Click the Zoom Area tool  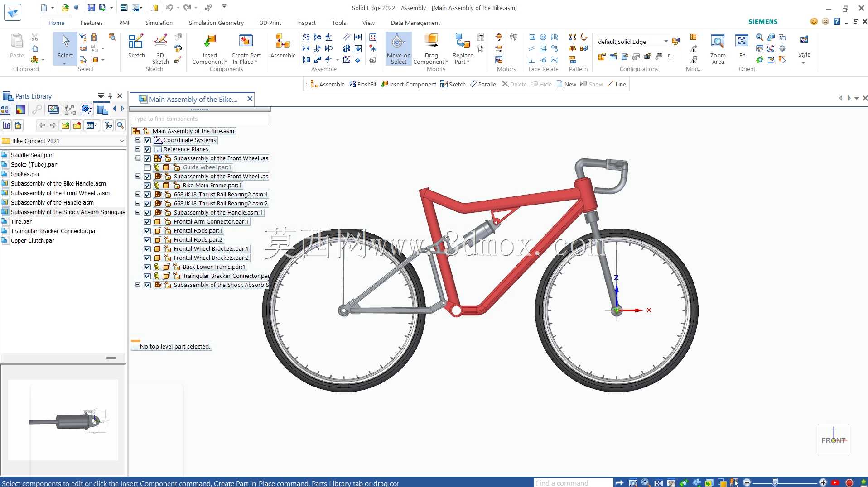click(718, 49)
